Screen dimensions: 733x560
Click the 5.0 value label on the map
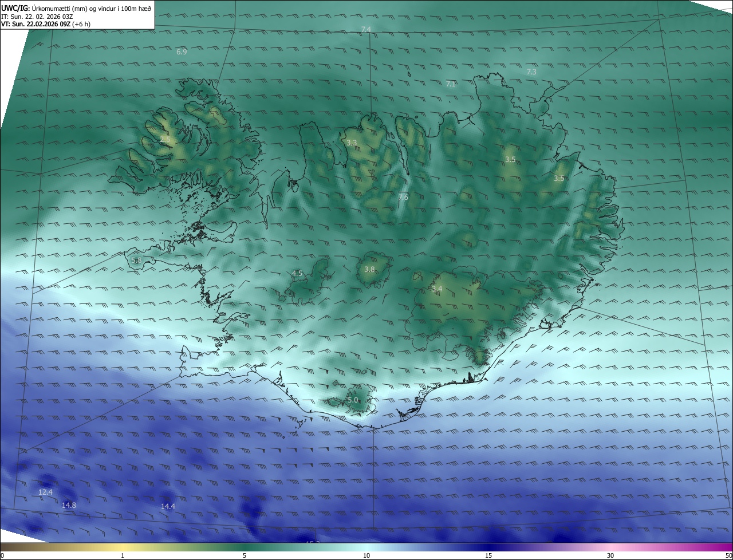353,400
